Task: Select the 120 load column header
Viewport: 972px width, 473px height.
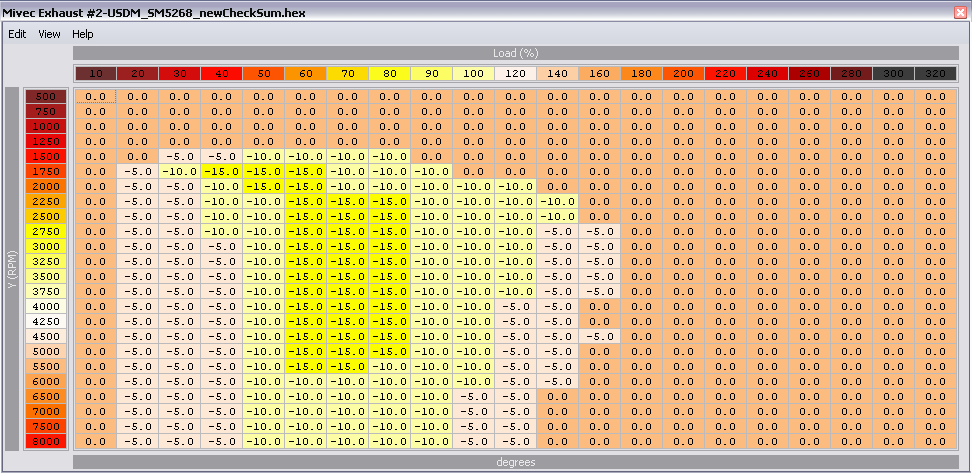Action: [x=516, y=73]
